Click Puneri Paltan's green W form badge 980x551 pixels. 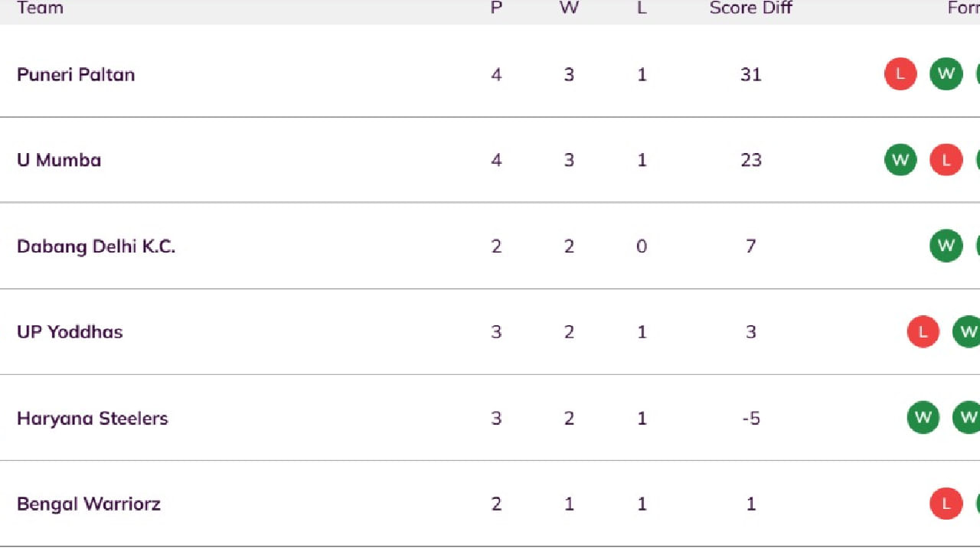[x=946, y=74]
